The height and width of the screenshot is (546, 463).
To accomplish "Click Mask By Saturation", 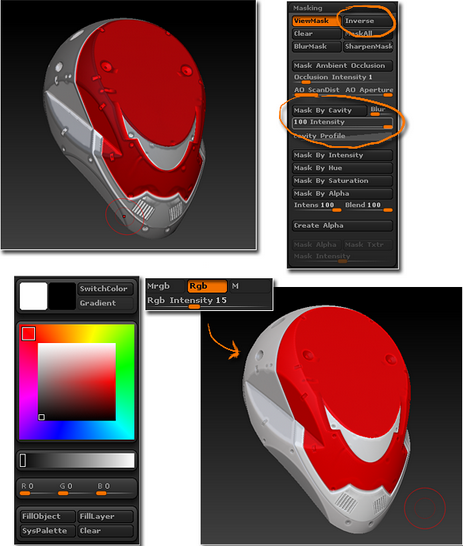I will [x=342, y=181].
